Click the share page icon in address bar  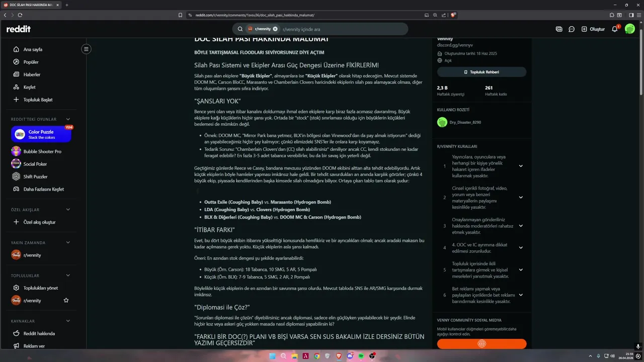point(443,15)
